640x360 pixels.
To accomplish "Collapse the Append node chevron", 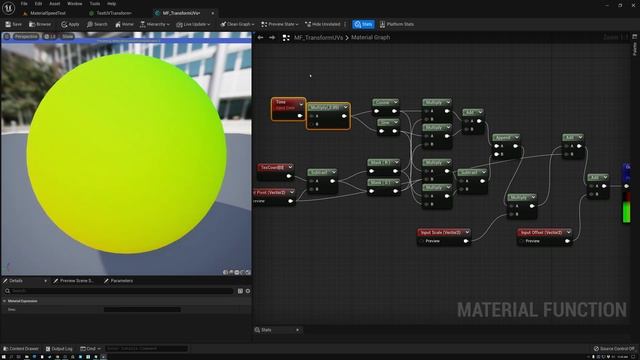I will tap(517, 138).
